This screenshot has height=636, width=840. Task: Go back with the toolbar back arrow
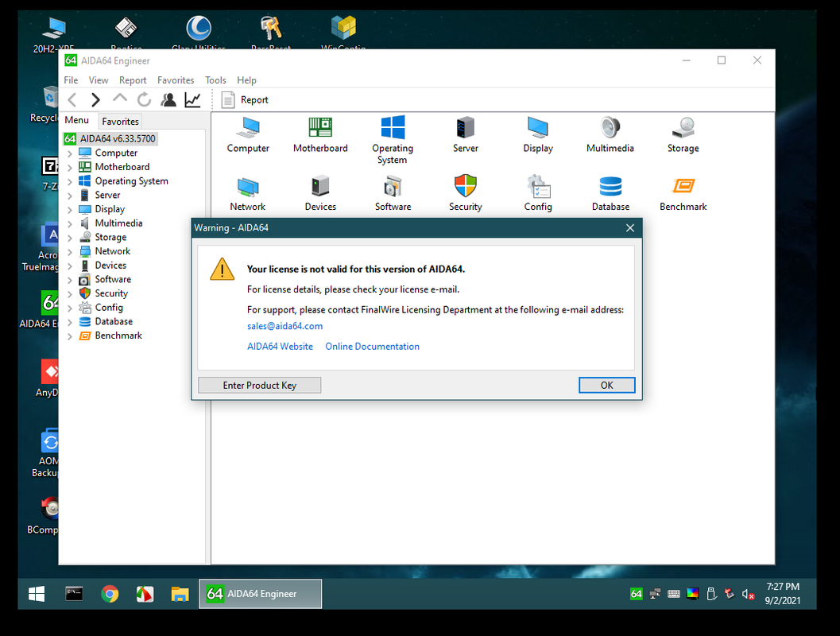coord(72,99)
